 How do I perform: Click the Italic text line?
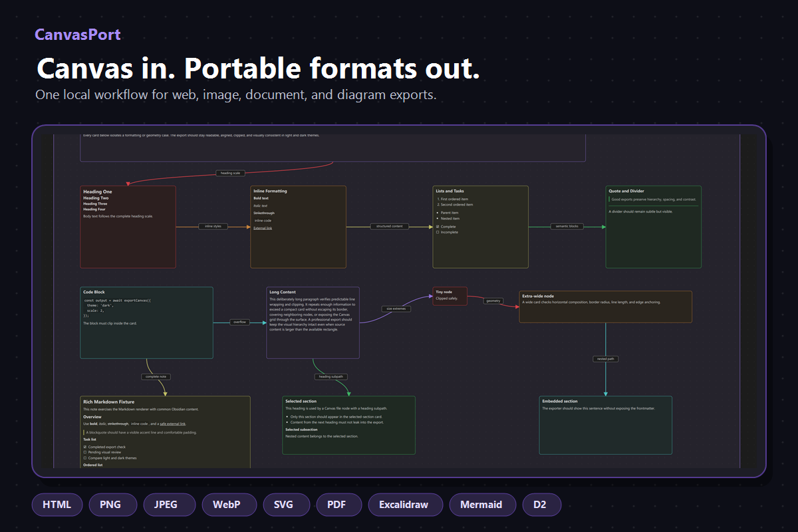(261, 205)
